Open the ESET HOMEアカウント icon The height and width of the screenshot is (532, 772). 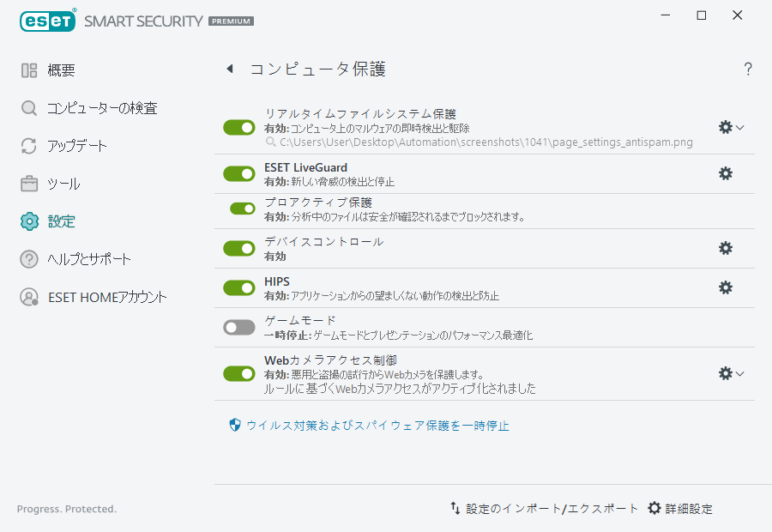tap(27, 297)
